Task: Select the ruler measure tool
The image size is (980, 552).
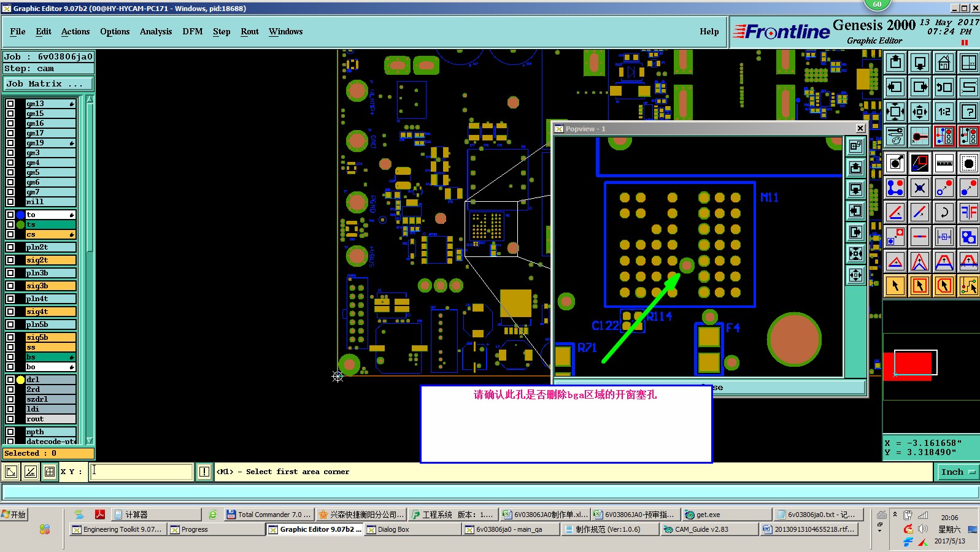Action: (944, 163)
